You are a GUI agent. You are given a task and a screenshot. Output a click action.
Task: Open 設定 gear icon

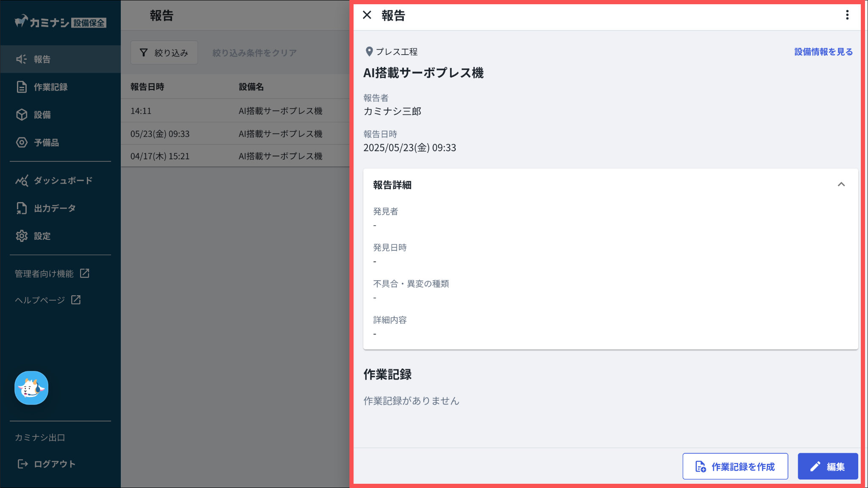tap(22, 236)
